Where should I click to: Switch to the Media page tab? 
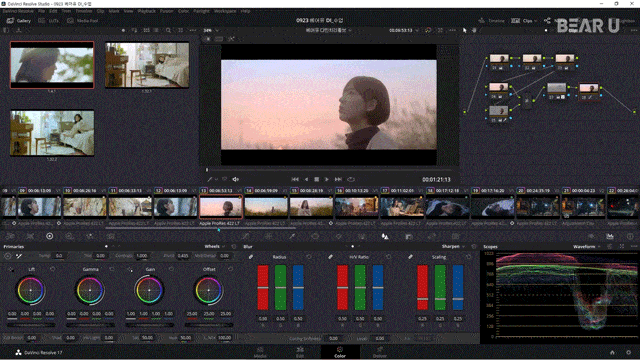pyautogui.click(x=260, y=352)
